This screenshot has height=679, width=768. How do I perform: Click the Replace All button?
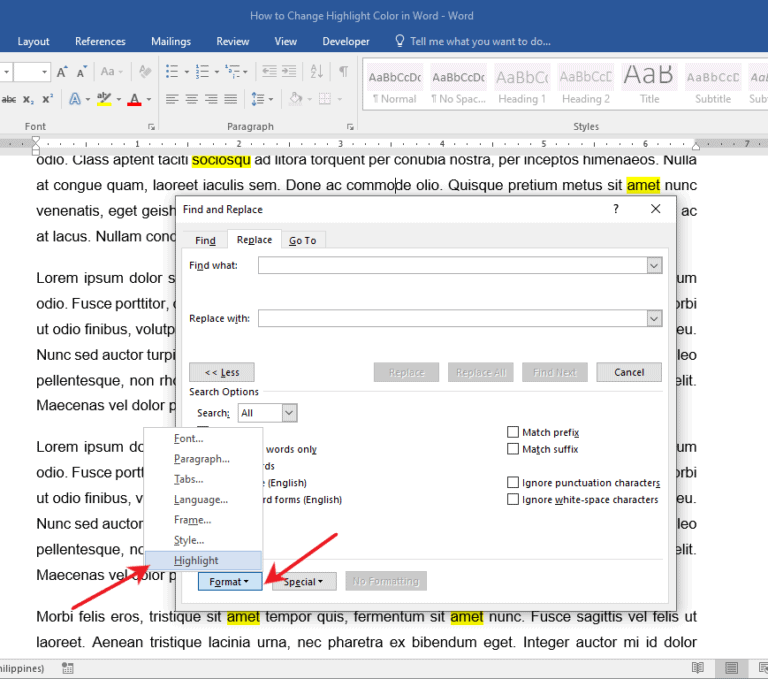coord(480,372)
